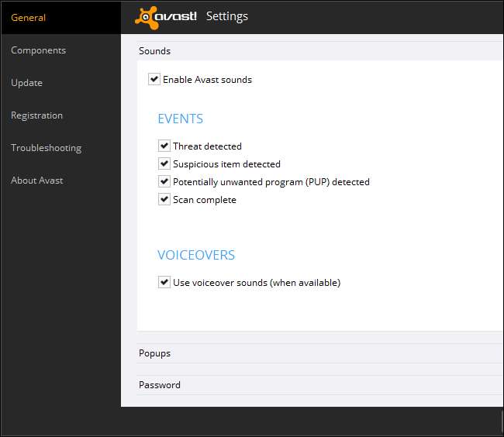Image resolution: width=504 pixels, height=437 pixels.
Task: Switch to the Update tab
Action: 26,83
